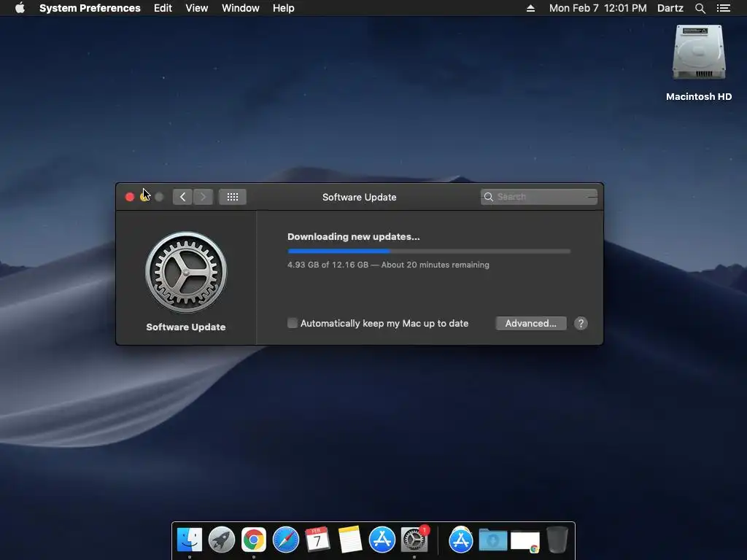Open Calendar showing Feb 7 in Dock
747x560 pixels.
pyautogui.click(x=317, y=540)
